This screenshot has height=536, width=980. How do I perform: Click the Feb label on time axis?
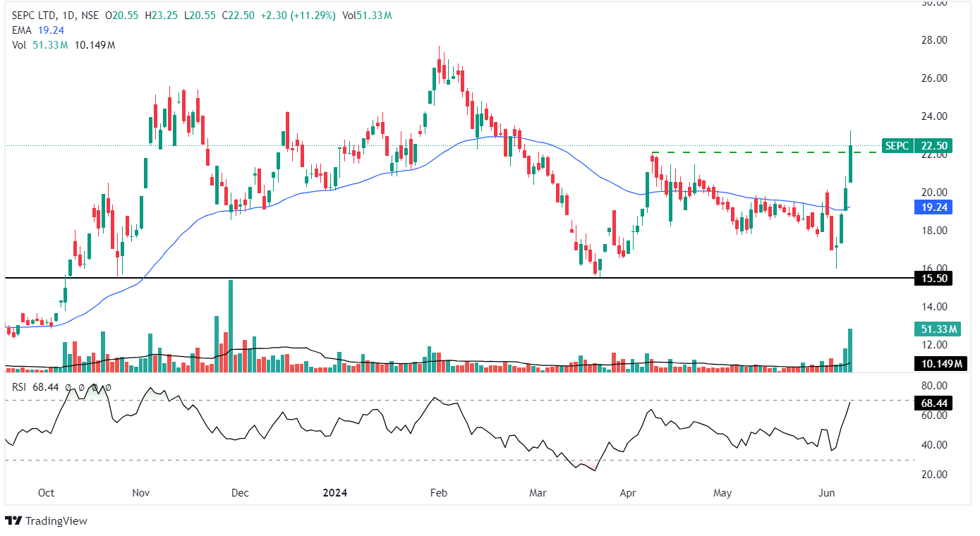point(439,493)
